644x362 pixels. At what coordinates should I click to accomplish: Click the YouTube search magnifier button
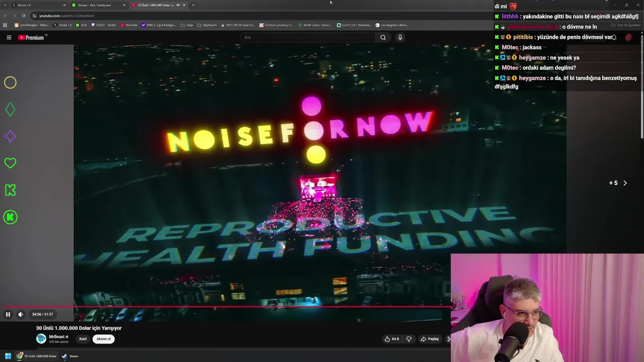383,37
